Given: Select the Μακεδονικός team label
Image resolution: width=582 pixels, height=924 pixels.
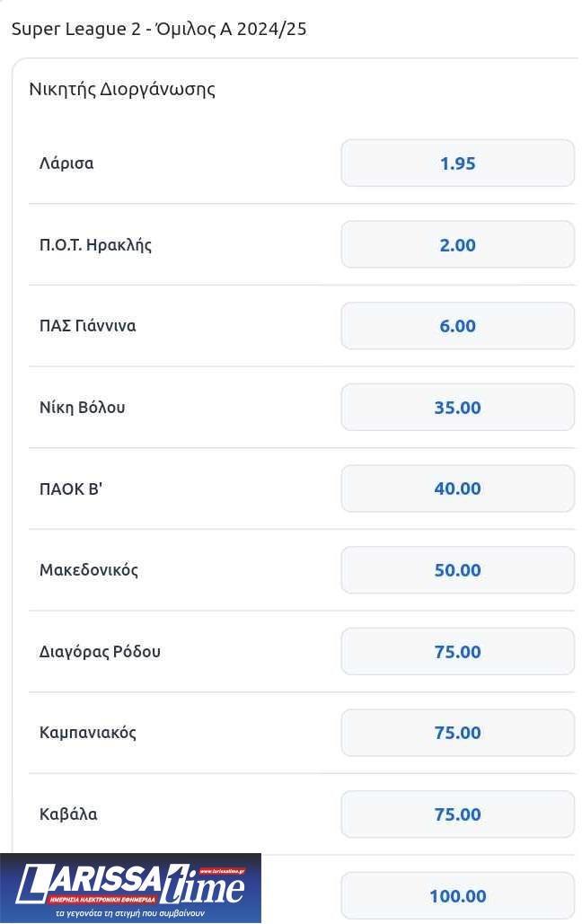Looking at the screenshot, I should pyautogui.click(x=89, y=570).
